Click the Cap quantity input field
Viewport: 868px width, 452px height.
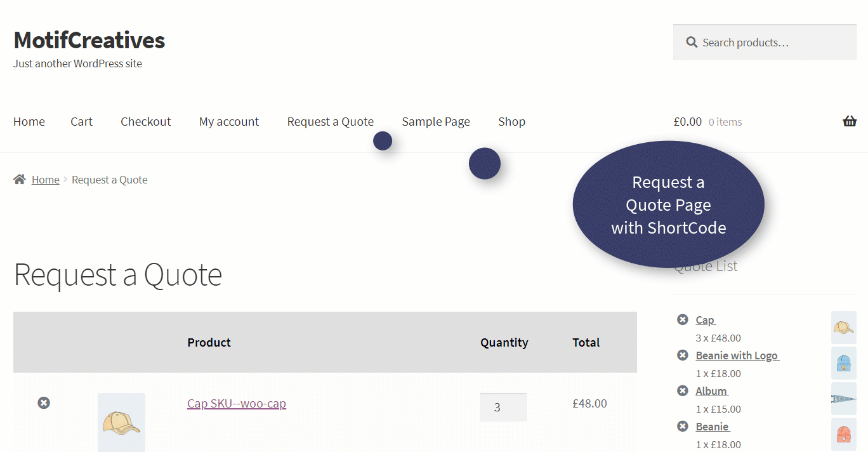click(x=503, y=407)
